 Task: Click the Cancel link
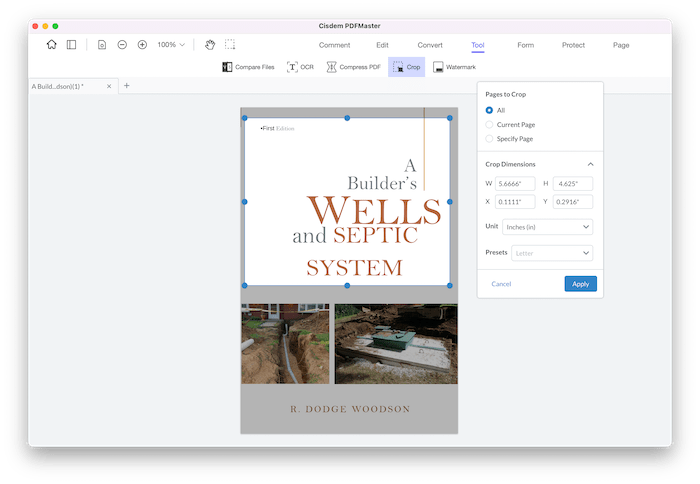point(501,284)
